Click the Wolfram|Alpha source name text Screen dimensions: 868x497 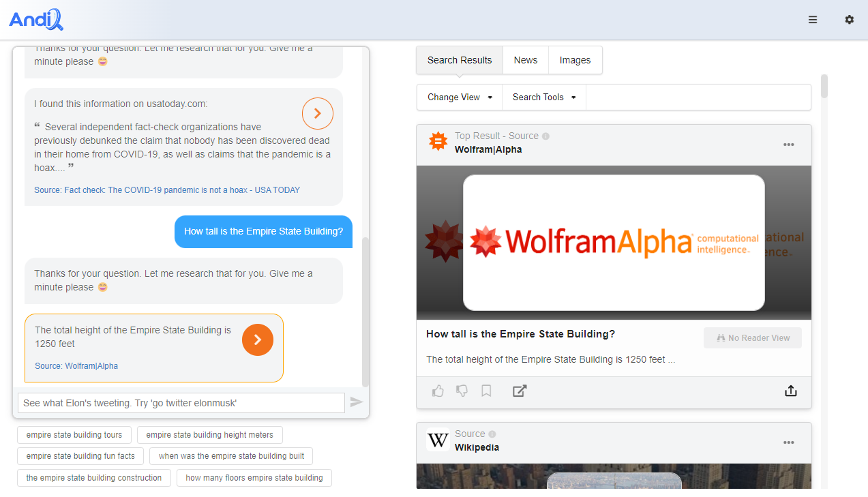click(x=488, y=149)
